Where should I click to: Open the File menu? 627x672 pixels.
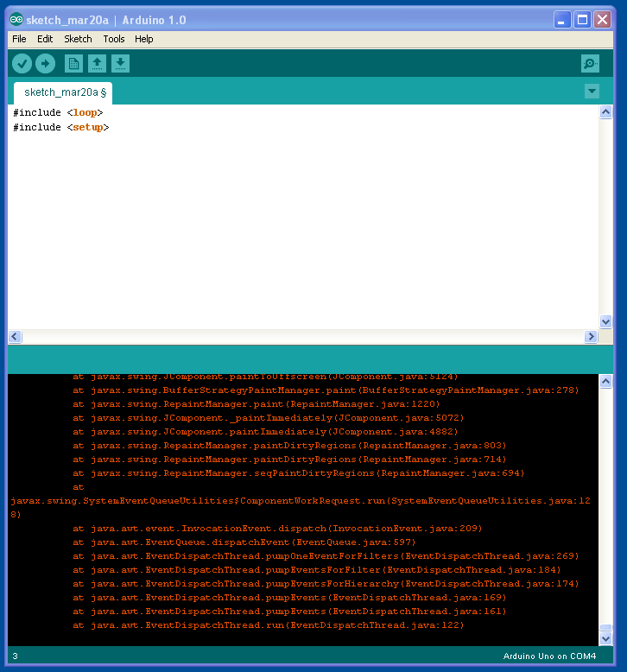point(19,39)
